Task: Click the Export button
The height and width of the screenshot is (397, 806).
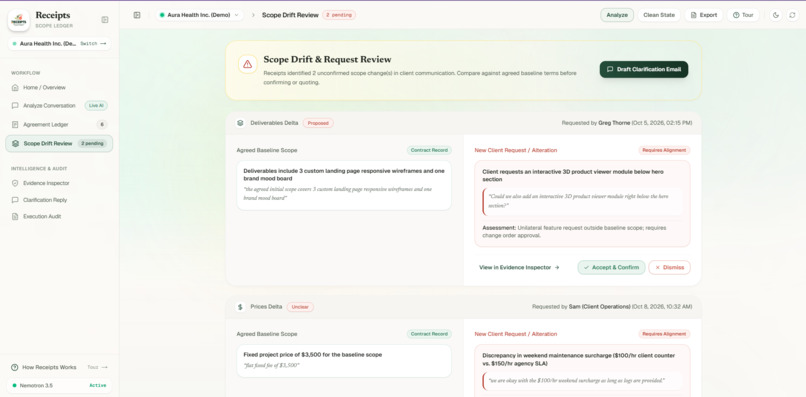Action: point(704,15)
